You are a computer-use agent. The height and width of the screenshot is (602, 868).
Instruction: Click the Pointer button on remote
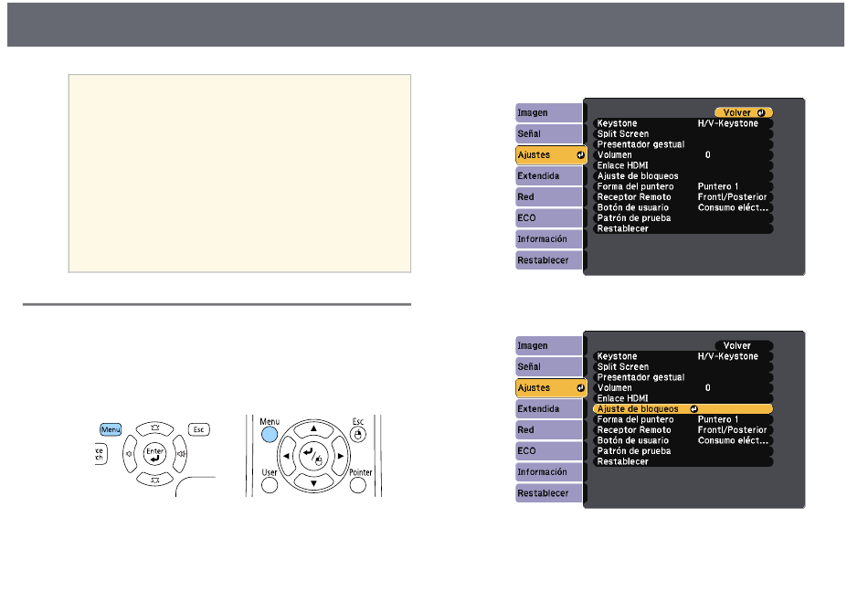click(358, 485)
